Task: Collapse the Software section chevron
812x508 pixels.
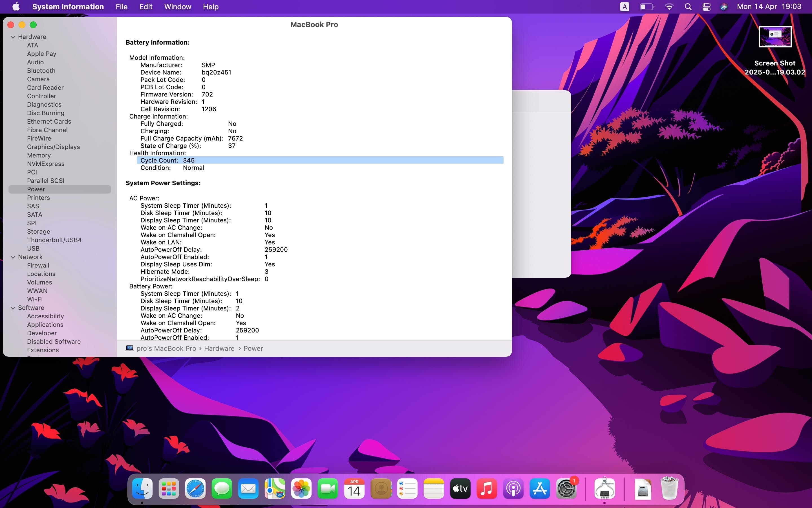Action: coord(13,308)
